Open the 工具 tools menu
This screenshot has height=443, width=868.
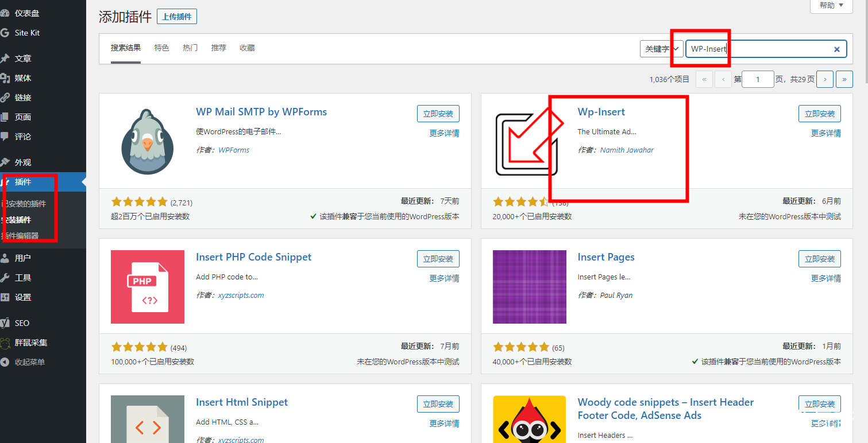[x=43, y=278]
